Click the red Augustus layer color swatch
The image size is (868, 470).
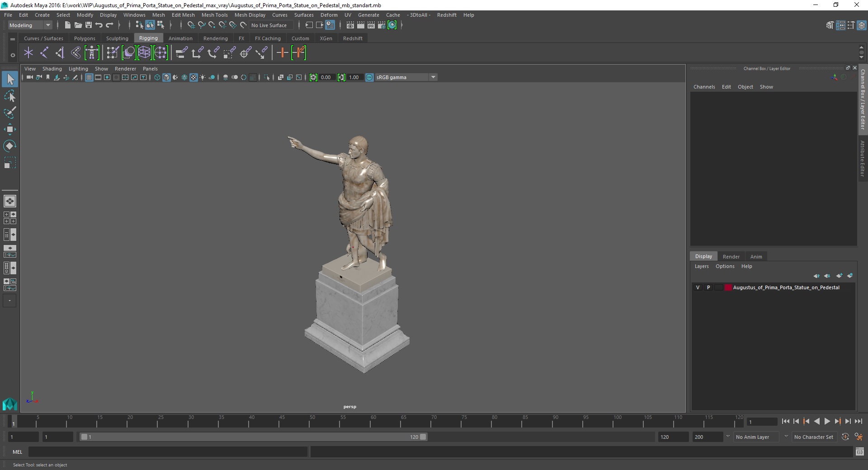point(728,287)
